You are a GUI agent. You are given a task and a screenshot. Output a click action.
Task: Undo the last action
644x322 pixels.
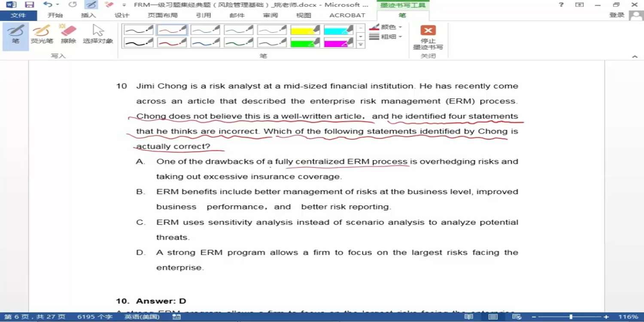tap(47, 5)
